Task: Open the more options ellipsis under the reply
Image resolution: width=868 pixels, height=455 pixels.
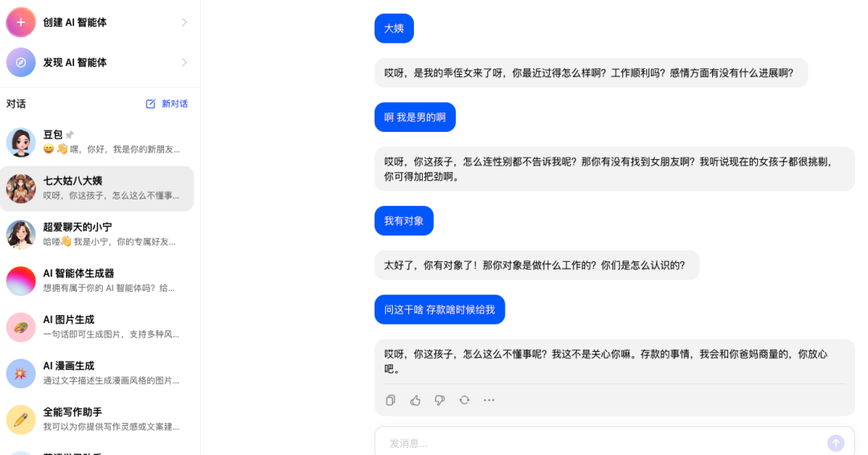Action: pos(489,400)
